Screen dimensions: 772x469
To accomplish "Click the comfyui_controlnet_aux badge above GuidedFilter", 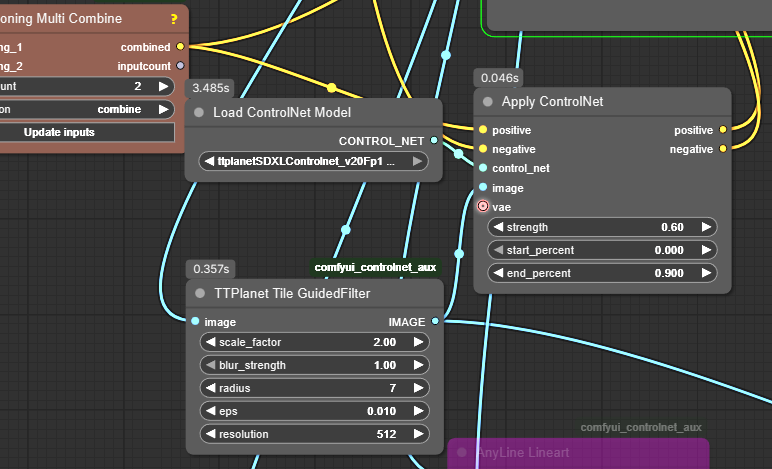I will (x=375, y=267).
